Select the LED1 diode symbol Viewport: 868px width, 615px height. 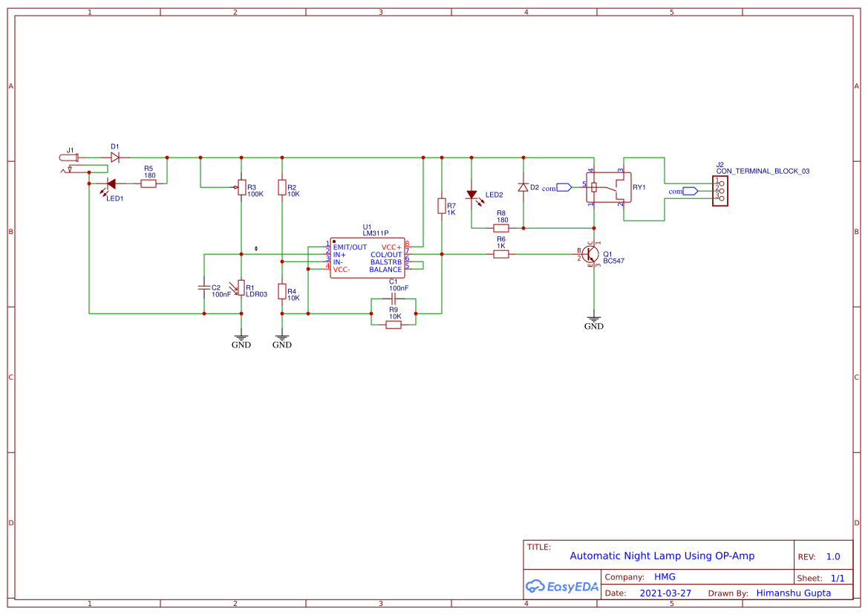tap(110, 184)
